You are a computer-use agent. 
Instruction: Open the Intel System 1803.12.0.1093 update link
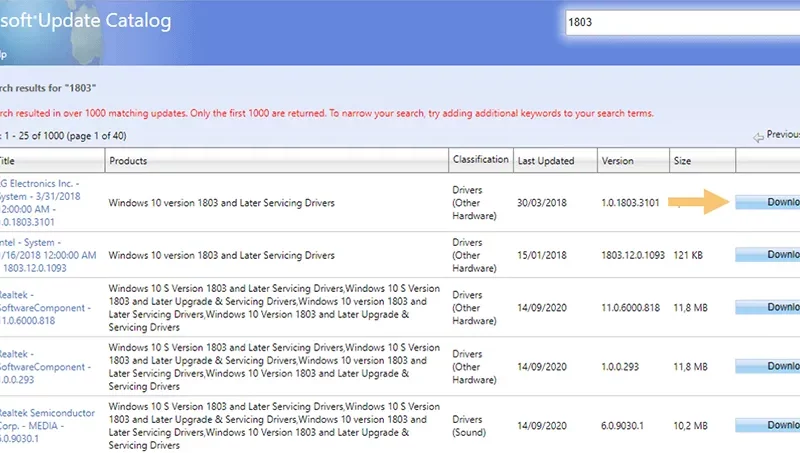pos(48,255)
